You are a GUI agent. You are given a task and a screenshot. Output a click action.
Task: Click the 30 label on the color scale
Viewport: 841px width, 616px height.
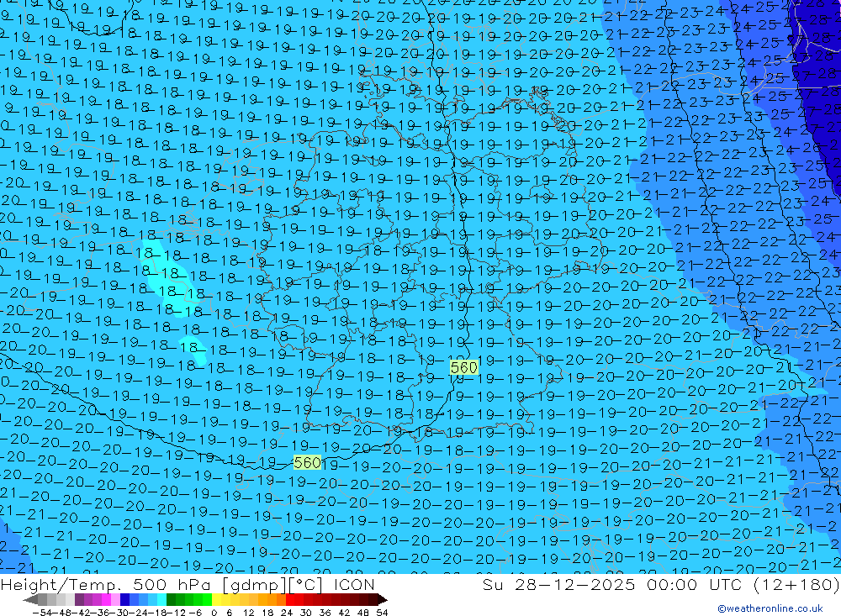pos(306,613)
